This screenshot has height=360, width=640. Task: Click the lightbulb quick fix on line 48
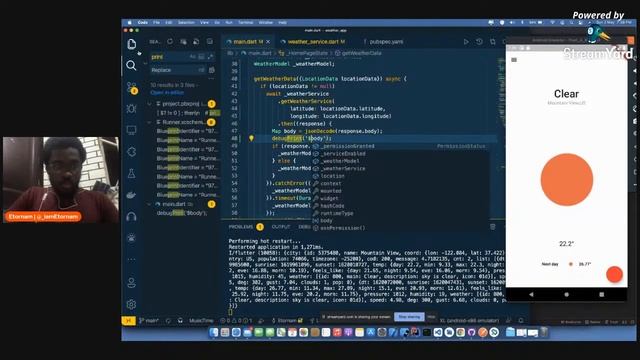pos(251,138)
